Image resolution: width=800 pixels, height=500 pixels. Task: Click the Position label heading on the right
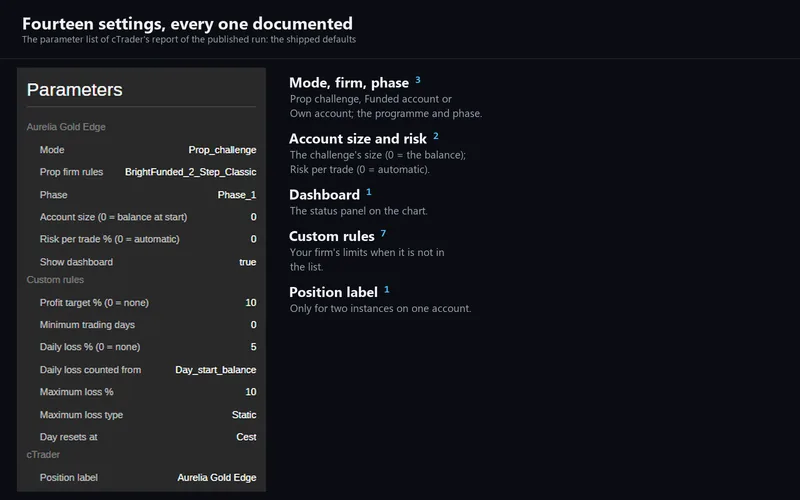pyautogui.click(x=333, y=292)
